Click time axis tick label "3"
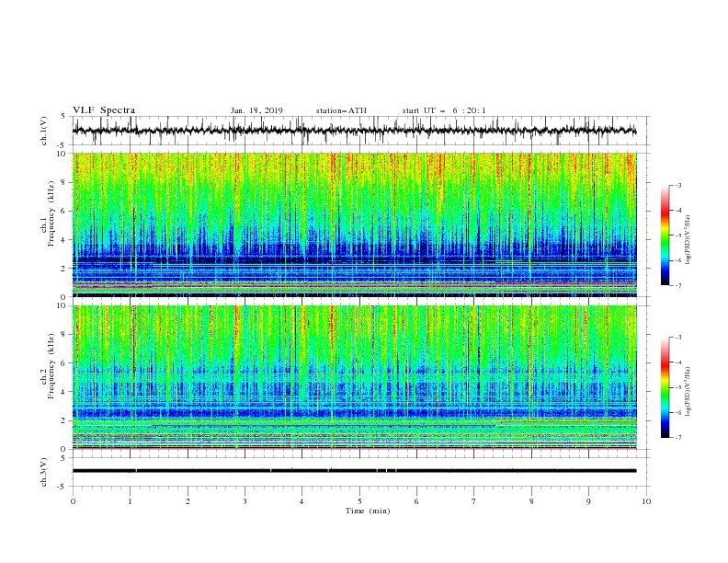The image size is (728, 563). [245, 501]
